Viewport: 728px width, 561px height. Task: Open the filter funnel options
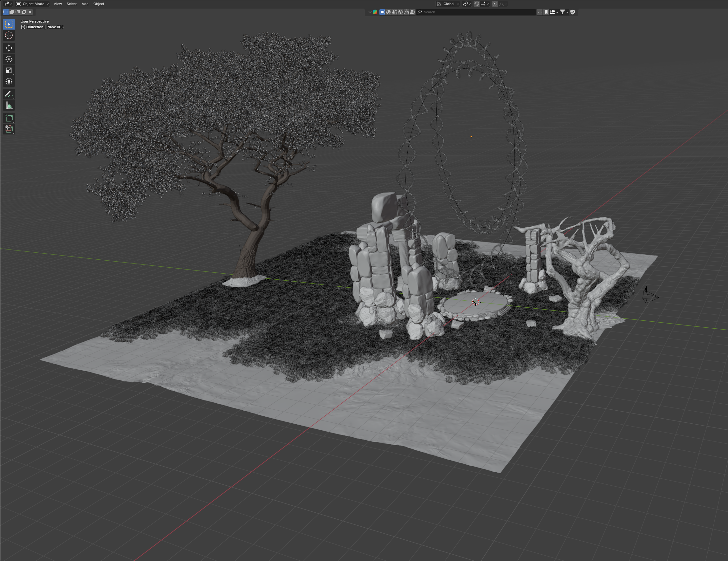563,12
